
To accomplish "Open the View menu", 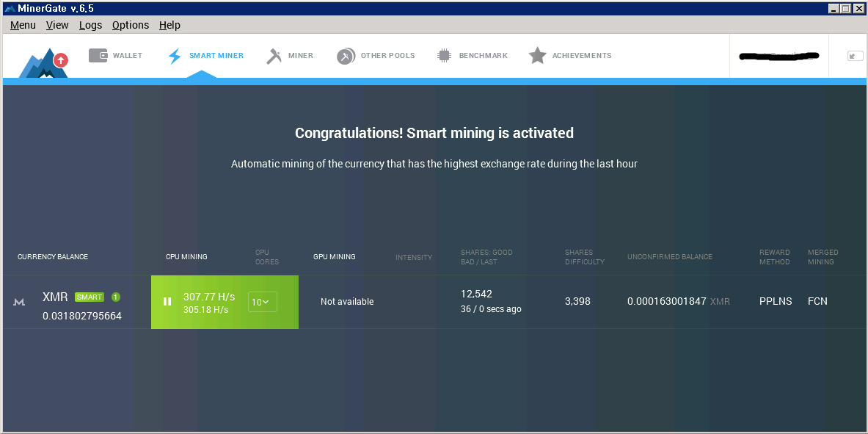I will pos(57,25).
